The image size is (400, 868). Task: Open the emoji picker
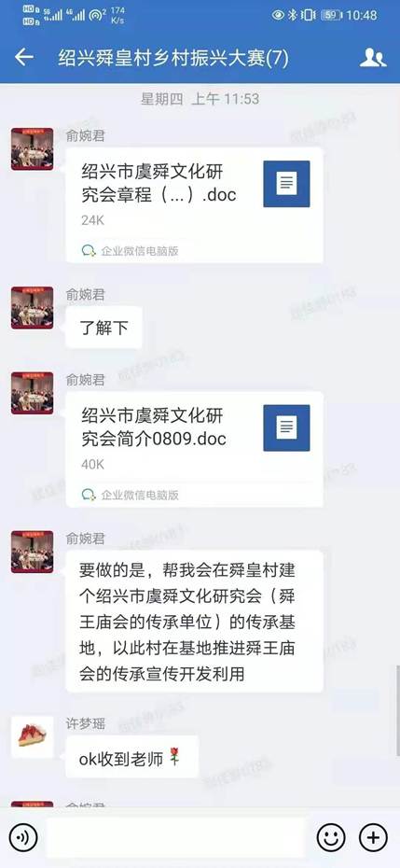(331, 836)
